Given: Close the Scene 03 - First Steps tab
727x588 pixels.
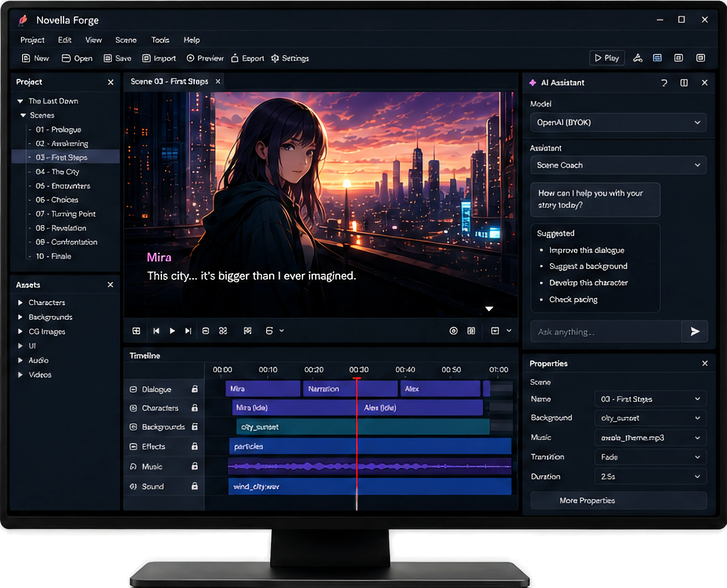Looking at the screenshot, I should click(x=218, y=82).
